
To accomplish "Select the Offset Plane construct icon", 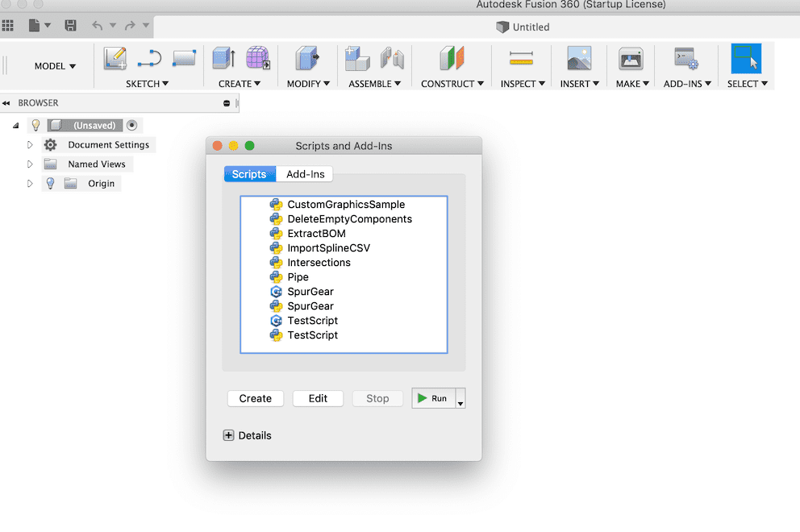I will tap(452, 58).
